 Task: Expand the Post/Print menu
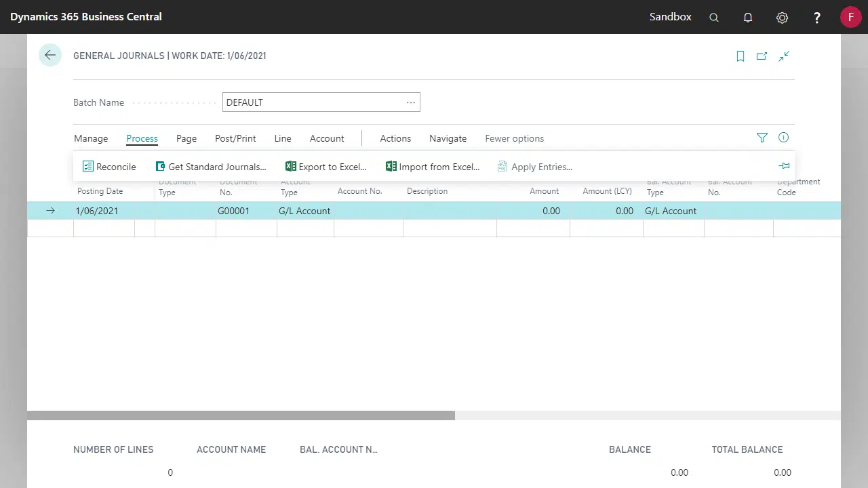pos(235,138)
